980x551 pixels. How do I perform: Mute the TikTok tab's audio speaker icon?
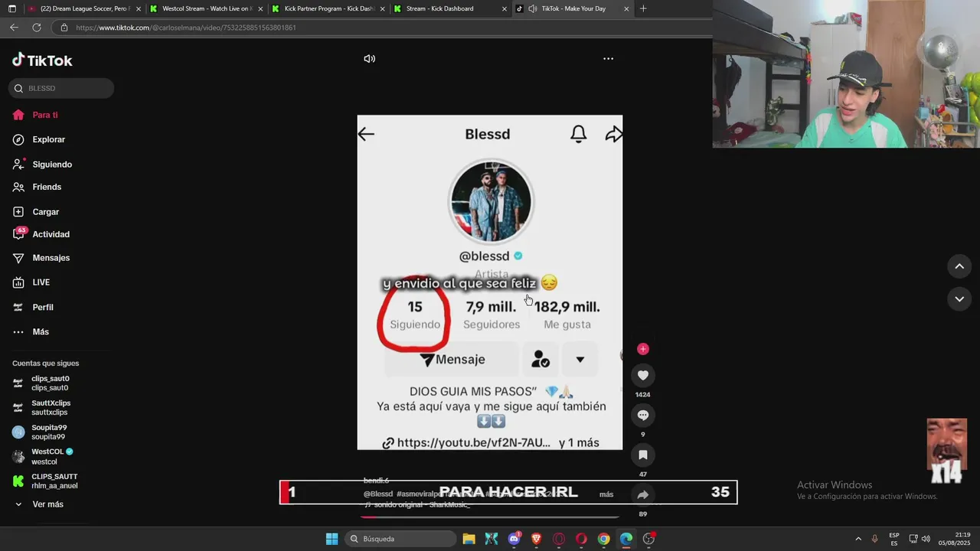pyautogui.click(x=532, y=8)
